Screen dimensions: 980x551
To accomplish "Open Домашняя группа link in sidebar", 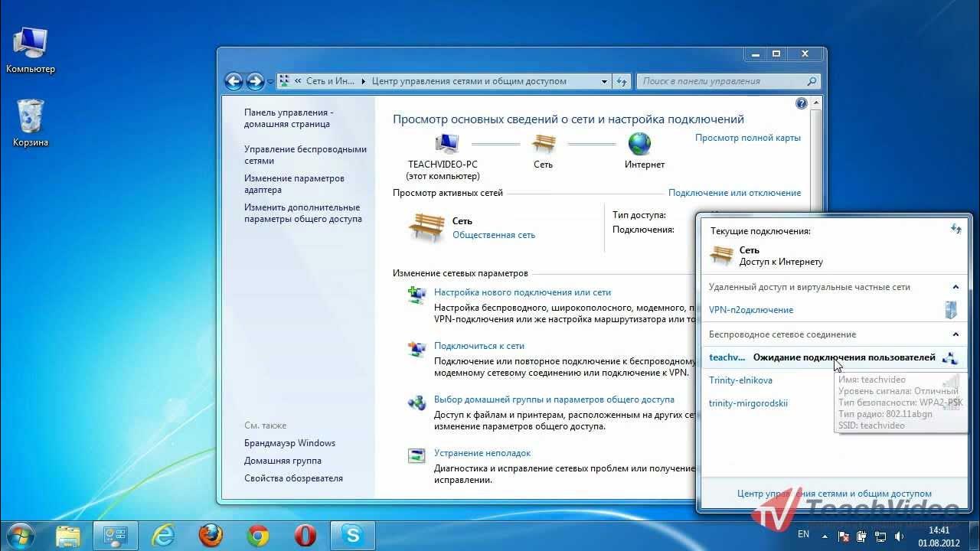I will pyautogui.click(x=283, y=461).
